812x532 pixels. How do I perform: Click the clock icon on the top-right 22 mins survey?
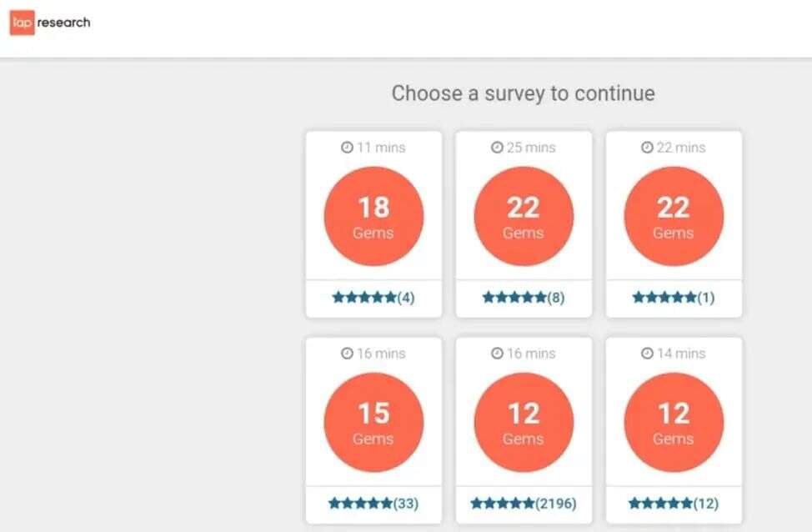tap(645, 148)
